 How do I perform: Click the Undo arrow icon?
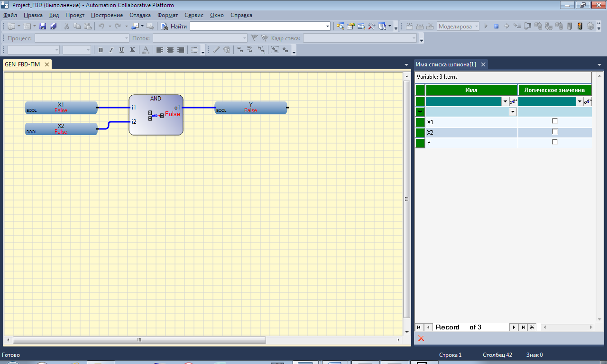tap(101, 26)
